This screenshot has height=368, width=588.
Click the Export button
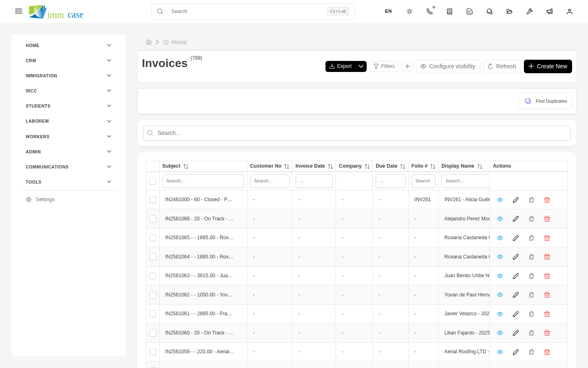pos(341,66)
